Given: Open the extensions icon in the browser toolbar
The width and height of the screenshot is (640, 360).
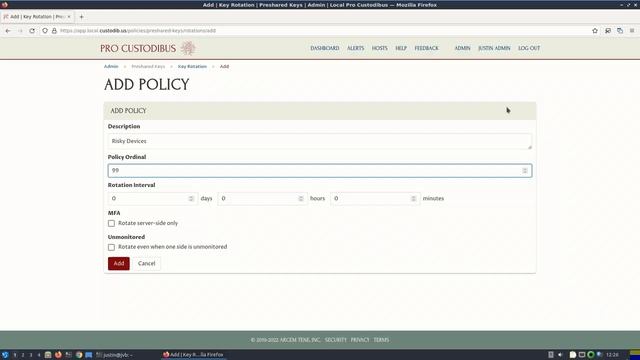Looking at the screenshot, I should tap(608, 31).
